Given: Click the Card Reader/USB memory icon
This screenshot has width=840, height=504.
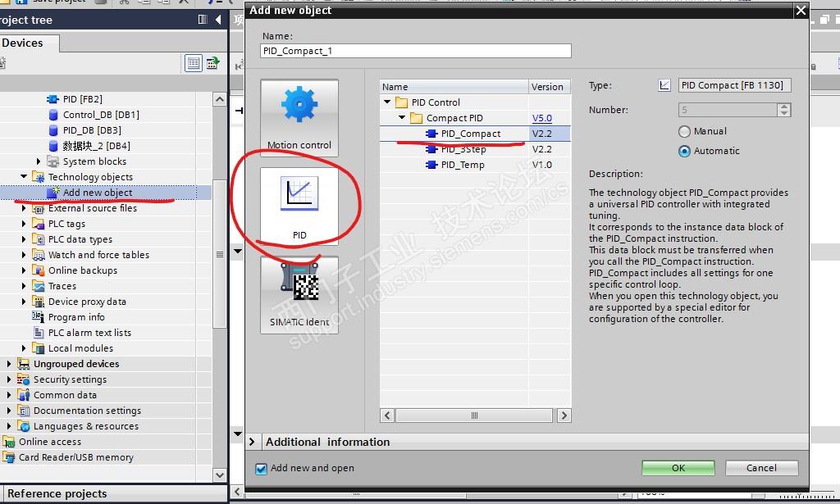Looking at the screenshot, I should [x=8, y=457].
